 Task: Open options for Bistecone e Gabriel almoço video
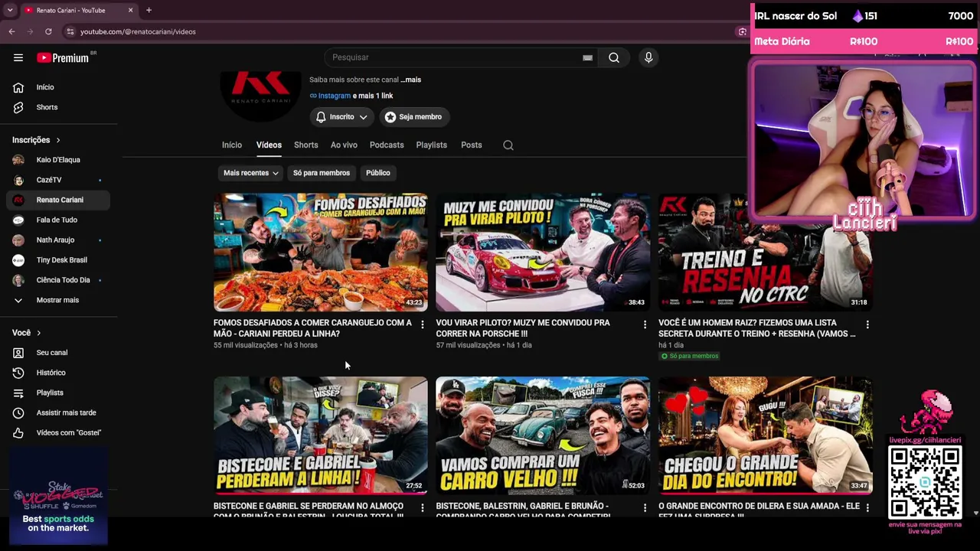[x=422, y=507]
